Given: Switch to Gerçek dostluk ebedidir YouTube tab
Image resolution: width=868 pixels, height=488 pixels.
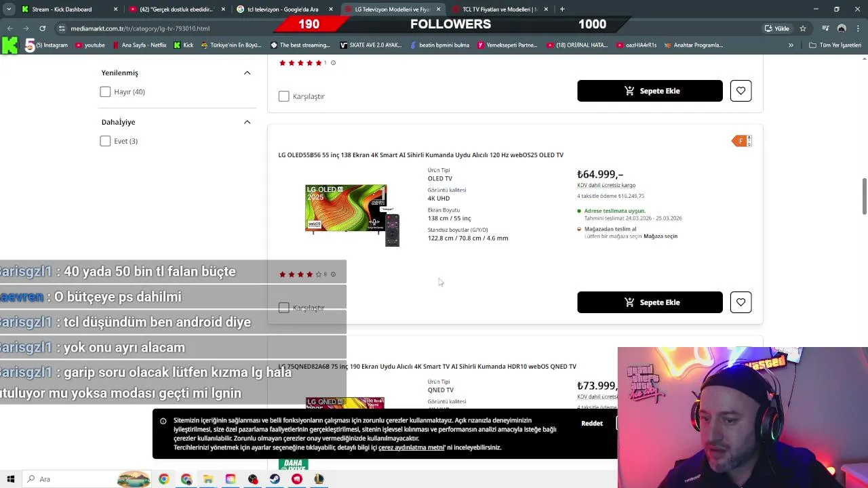Looking at the screenshot, I should [x=176, y=9].
